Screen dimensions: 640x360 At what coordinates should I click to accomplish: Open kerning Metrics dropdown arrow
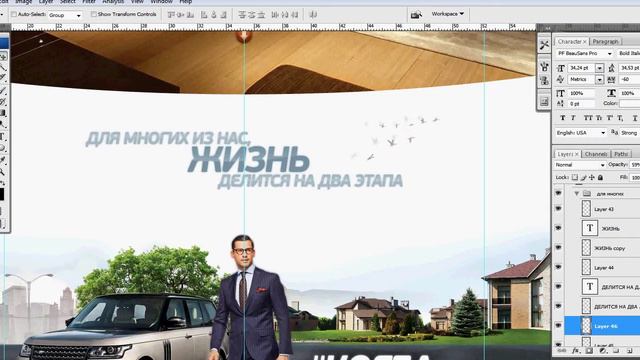pos(599,80)
